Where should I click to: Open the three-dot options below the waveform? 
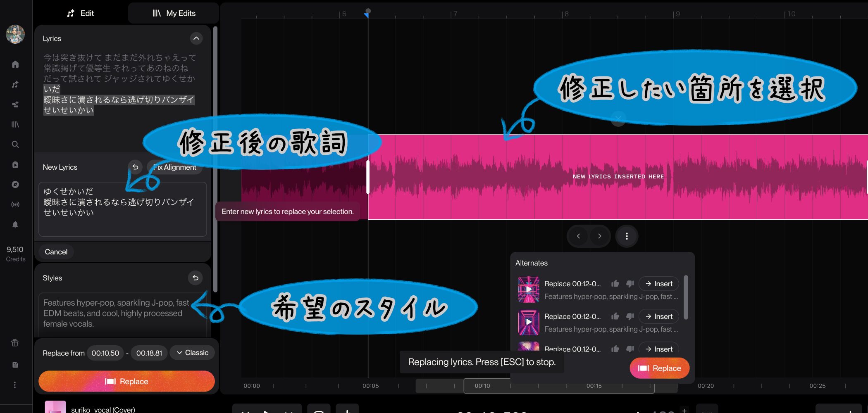tap(627, 236)
